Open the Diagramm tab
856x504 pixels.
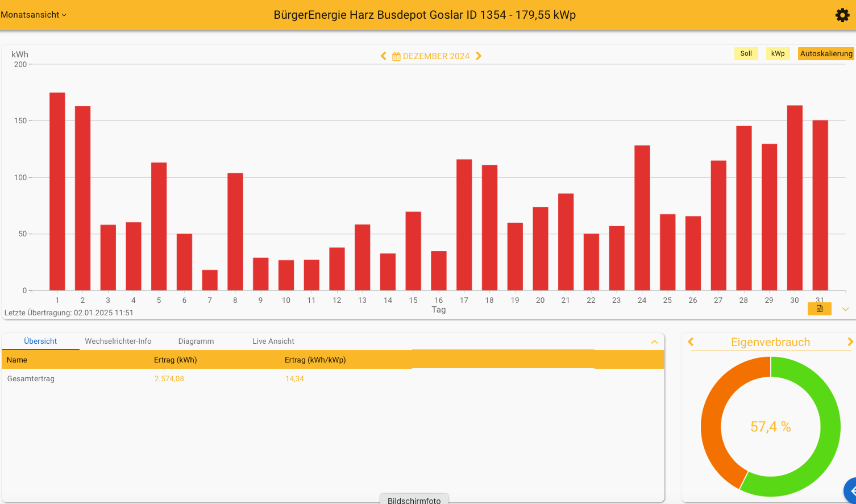click(196, 341)
